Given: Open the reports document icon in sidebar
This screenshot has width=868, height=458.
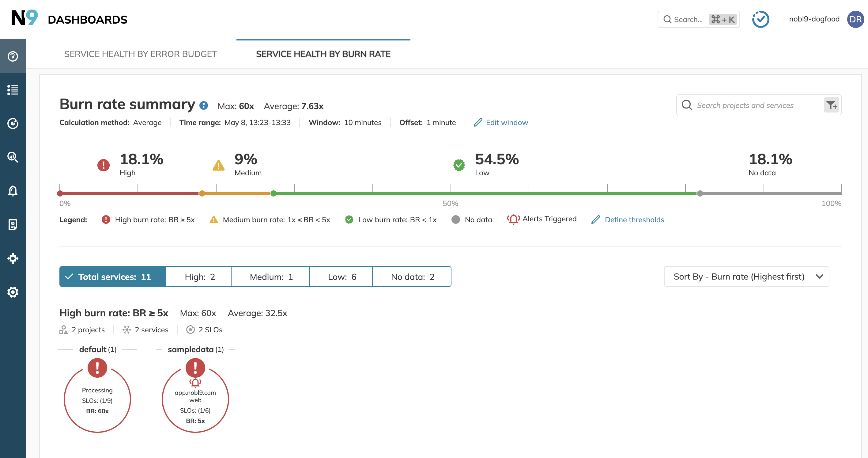Looking at the screenshot, I should tap(13, 225).
